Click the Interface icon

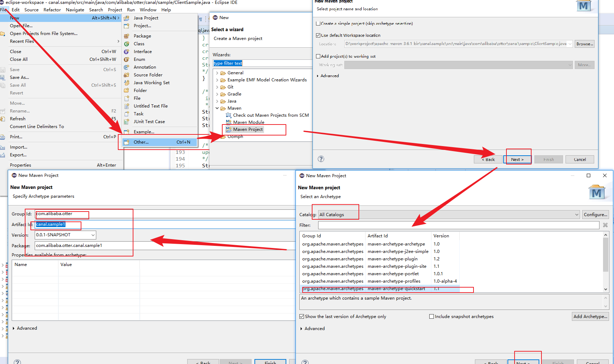coord(127,51)
